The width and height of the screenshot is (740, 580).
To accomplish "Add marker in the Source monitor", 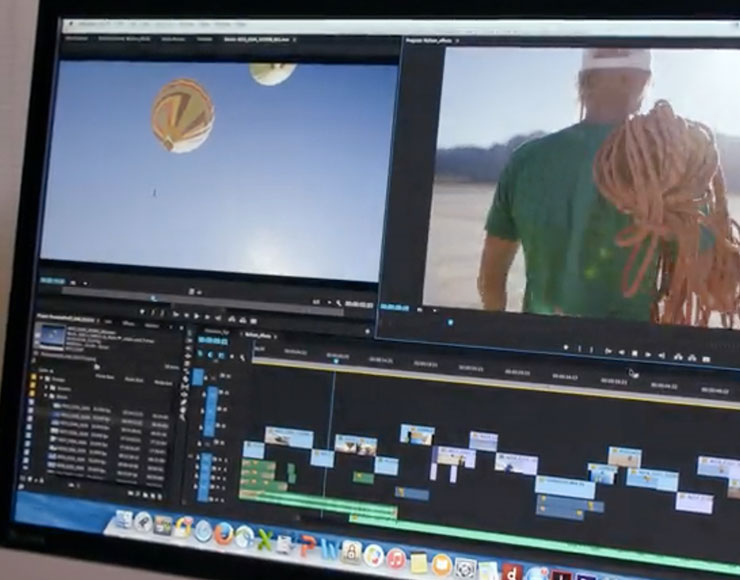I will [x=141, y=311].
